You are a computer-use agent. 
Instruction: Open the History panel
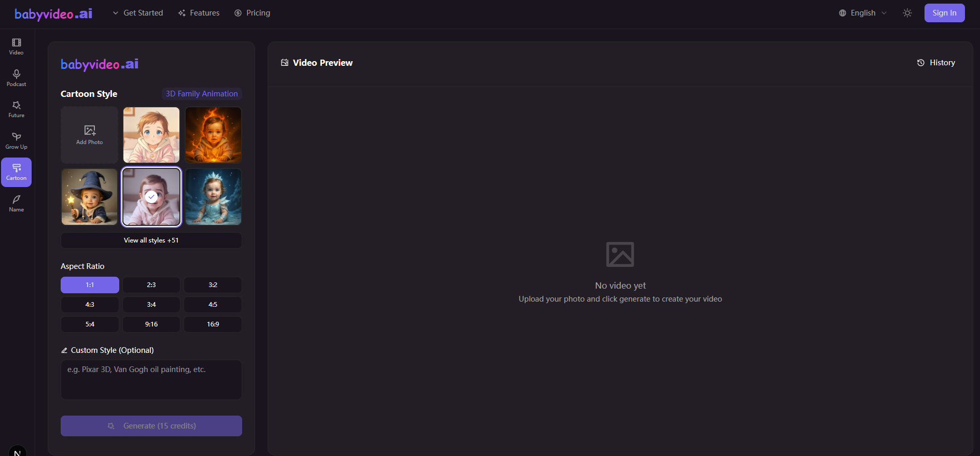click(x=936, y=63)
